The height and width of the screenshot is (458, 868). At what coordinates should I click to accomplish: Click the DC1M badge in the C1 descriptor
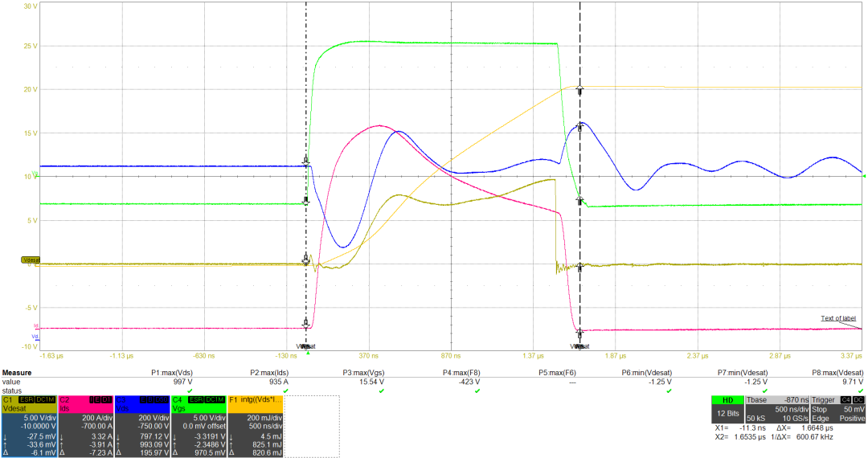tap(45, 399)
